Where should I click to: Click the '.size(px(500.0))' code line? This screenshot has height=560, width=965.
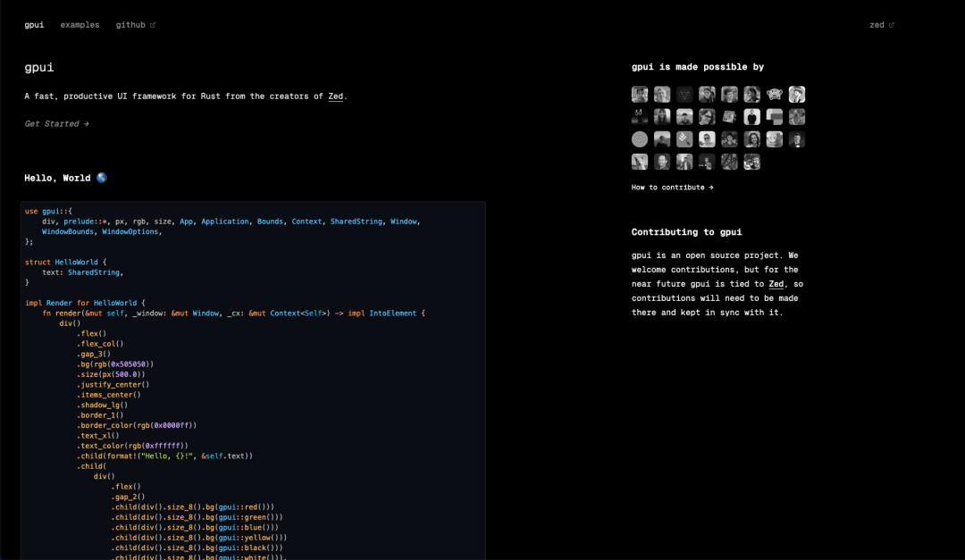(111, 374)
